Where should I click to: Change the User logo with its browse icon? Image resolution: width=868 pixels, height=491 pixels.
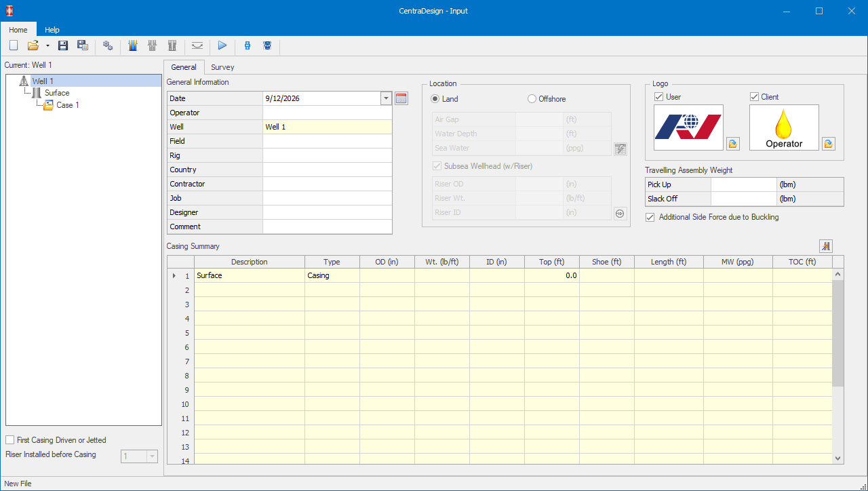click(x=733, y=144)
